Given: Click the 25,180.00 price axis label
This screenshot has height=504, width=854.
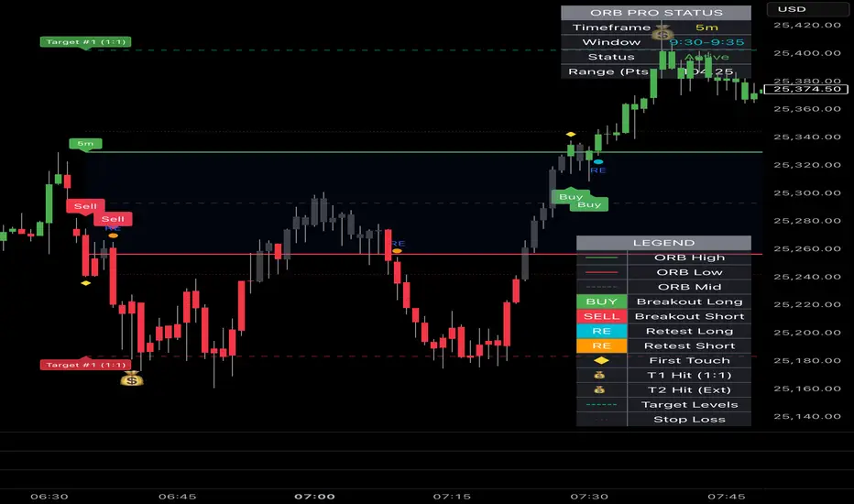Looking at the screenshot, I should (x=806, y=360).
